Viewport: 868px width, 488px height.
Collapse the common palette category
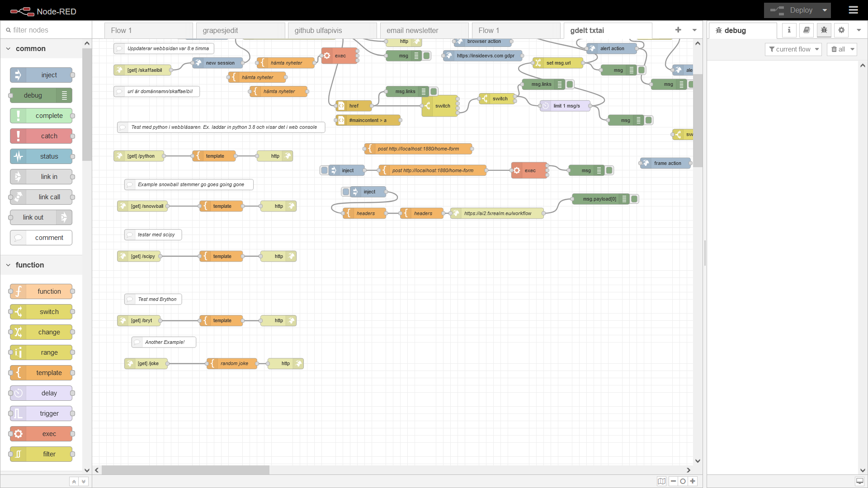(x=41, y=48)
